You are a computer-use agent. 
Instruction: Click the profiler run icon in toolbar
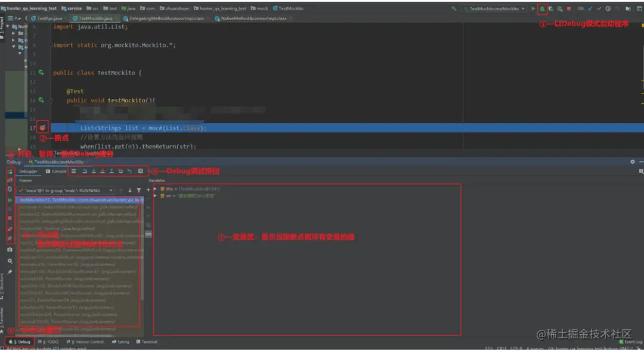click(x=560, y=8)
